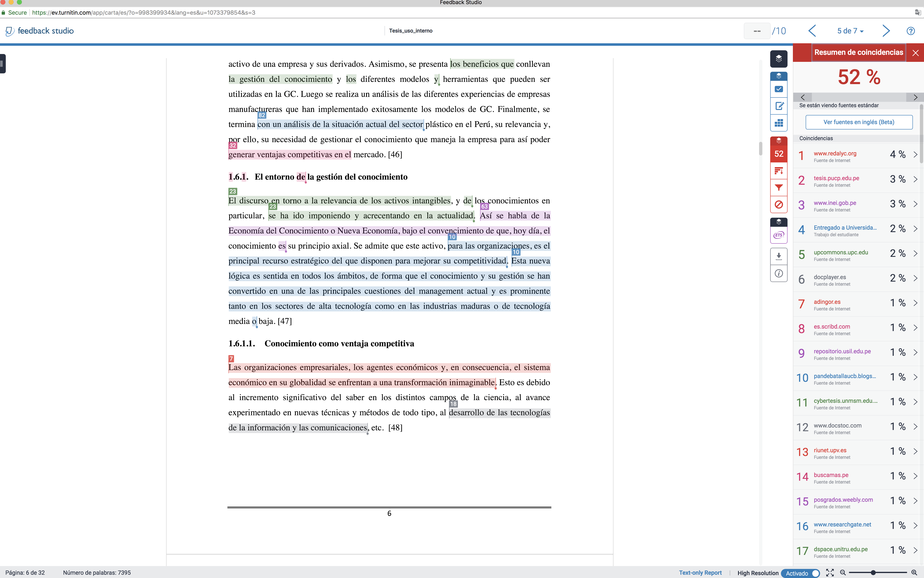Toggle the red similarity layer header
The height and width of the screenshot is (578, 924).
point(778,141)
